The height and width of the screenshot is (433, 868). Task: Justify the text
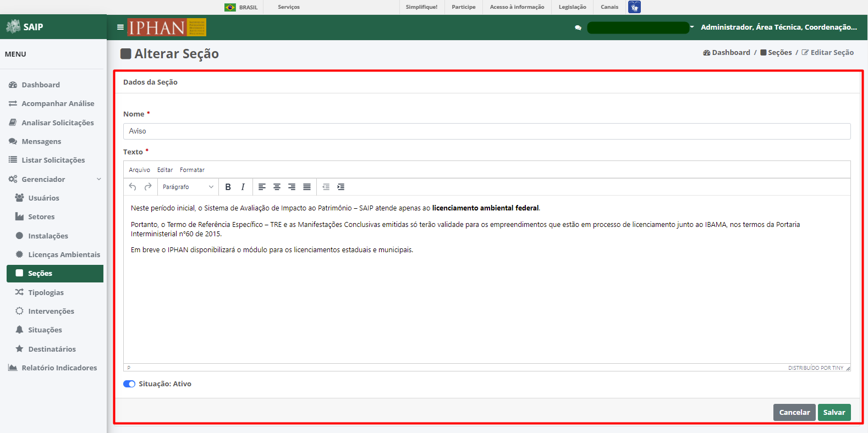click(x=307, y=187)
